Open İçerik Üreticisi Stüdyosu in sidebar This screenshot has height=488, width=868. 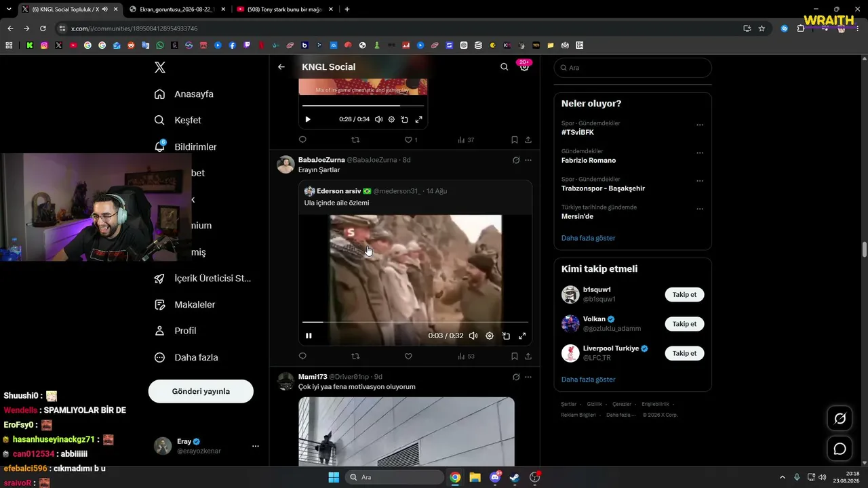(x=203, y=279)
